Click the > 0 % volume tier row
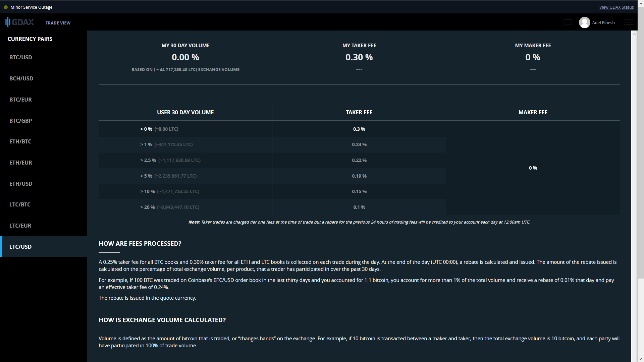The height and width of the screenshot is (362, 644). 185,129
